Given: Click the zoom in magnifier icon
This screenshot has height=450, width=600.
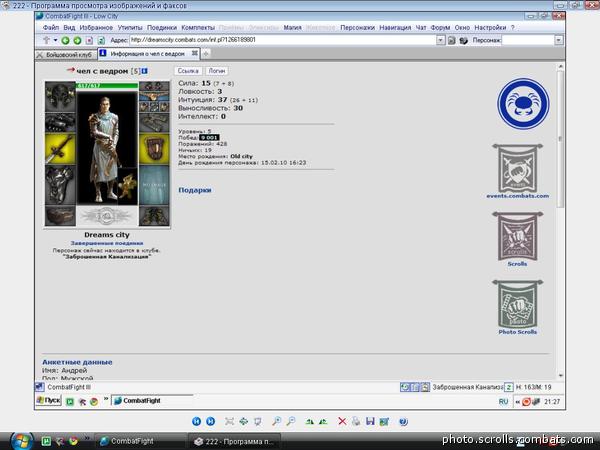Looking at the screenshot, I should pyautogui.click(x=276, y=422).
